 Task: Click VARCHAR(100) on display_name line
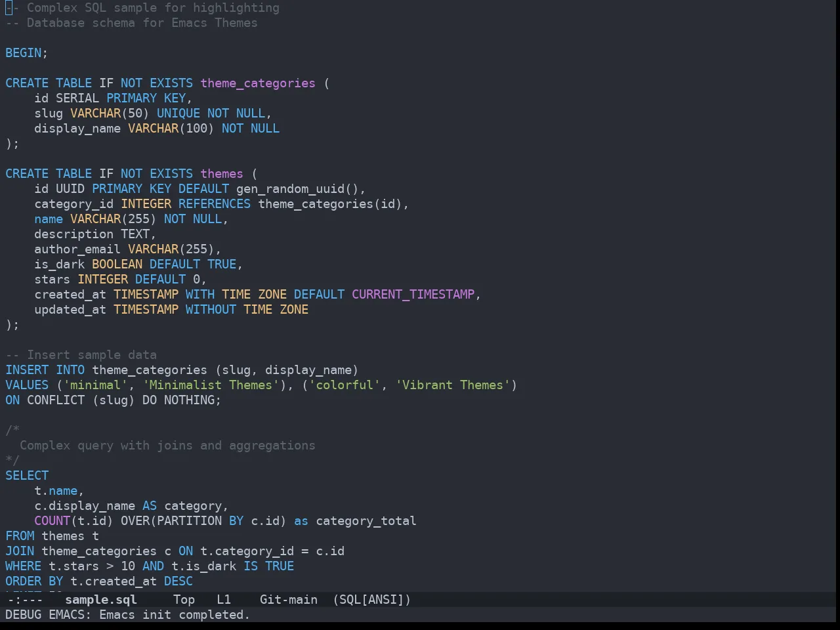[171, 129]
